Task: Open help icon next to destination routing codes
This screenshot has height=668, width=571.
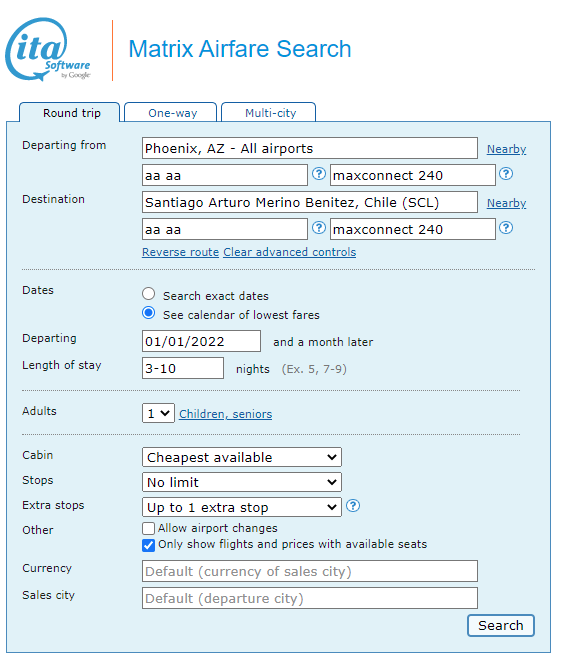Action: pos(319,228)
